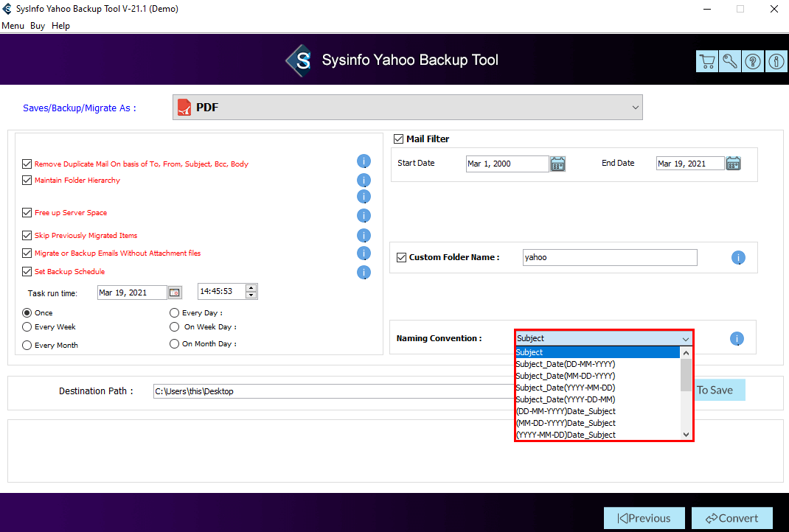Screen dimensions: 789x532
Task: Click info icon beside Remove Duplicate Mail
Action: pyautogui.click(x=364, y=161)
